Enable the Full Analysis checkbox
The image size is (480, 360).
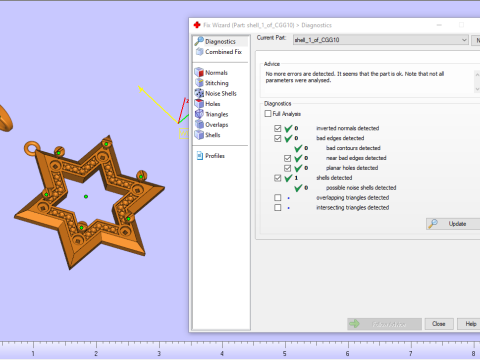pos(268,114)
